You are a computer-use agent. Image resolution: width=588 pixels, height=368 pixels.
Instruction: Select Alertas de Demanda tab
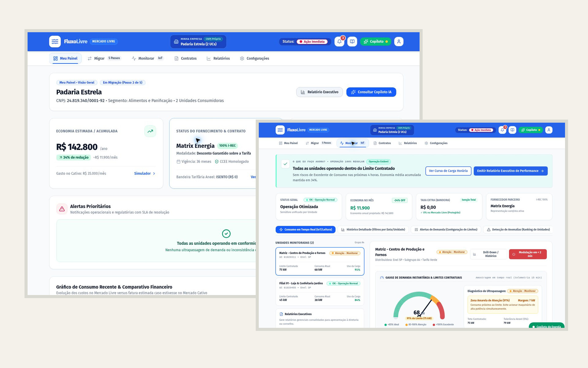coord(446,230)
